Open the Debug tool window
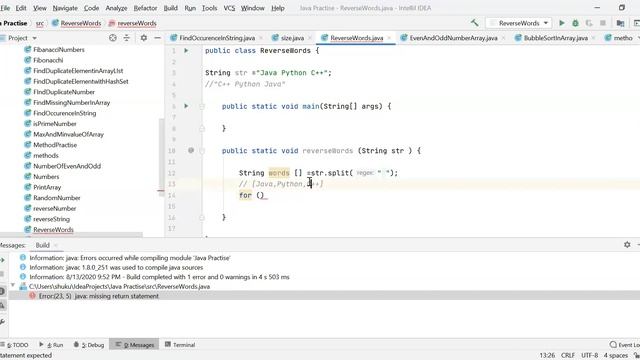This screenshot has width=640, height=360. point(89,345)
